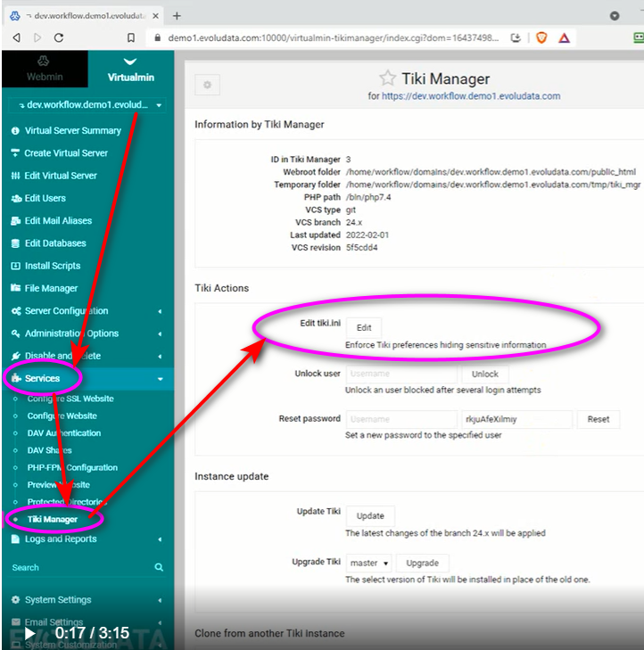
Task: Favorite Tiki Manager with star icon
Action: (x=387, y=78)
